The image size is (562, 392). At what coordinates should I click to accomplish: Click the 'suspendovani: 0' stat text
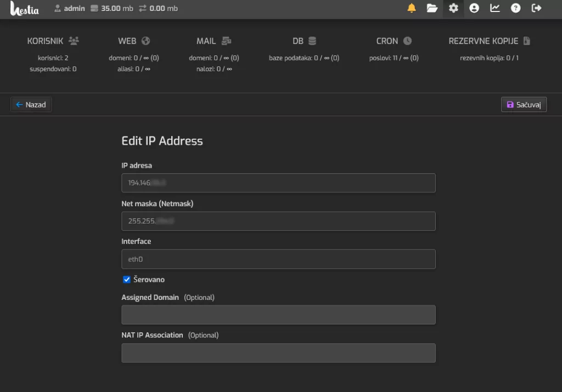coord(53,69)
